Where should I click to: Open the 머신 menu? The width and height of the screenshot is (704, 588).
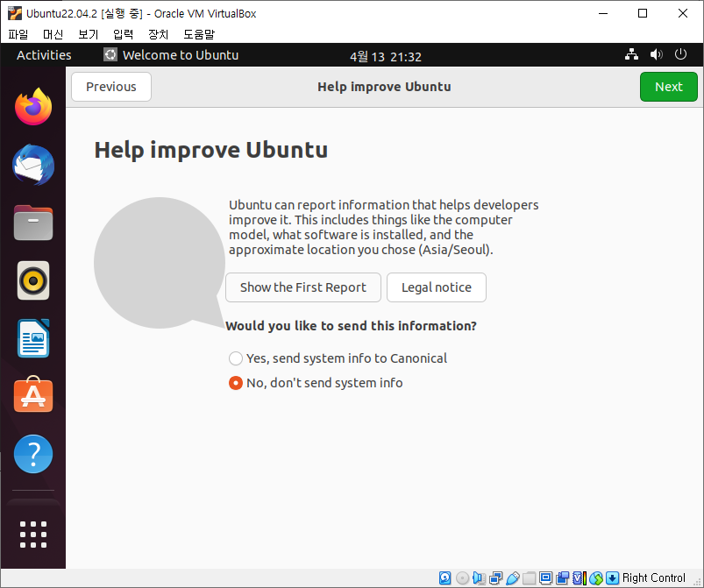point(53,34)
